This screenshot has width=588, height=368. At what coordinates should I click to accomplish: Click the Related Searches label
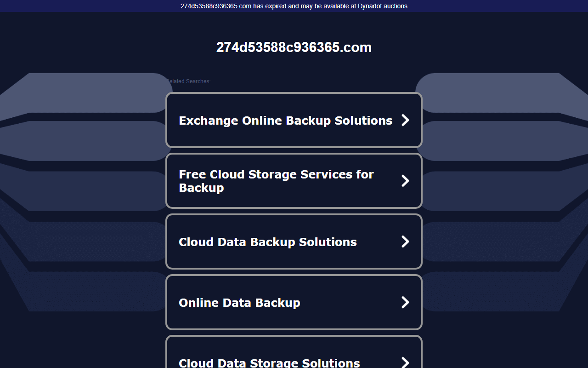(188, 81)
